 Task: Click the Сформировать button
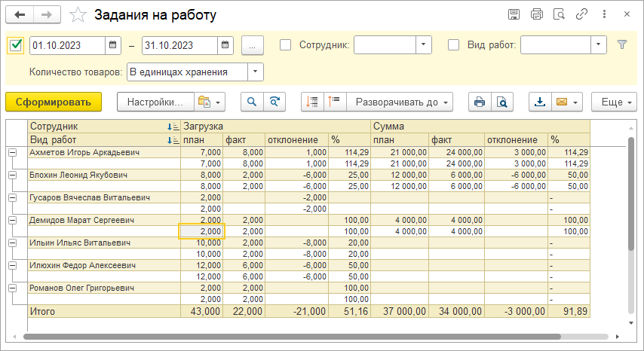tap(54, 102)
